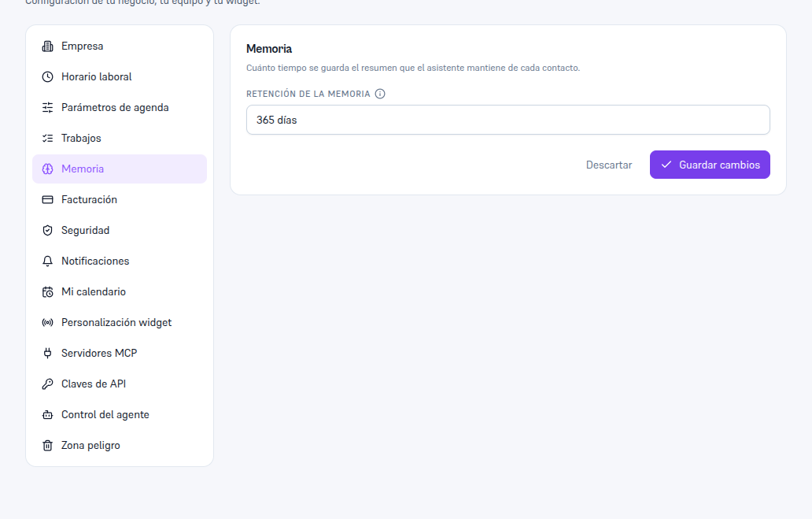Image resolution: width=812 pixels, height=519 pixels.
Task: Go to Horario laboral settings
Action: tap(120, 76)
